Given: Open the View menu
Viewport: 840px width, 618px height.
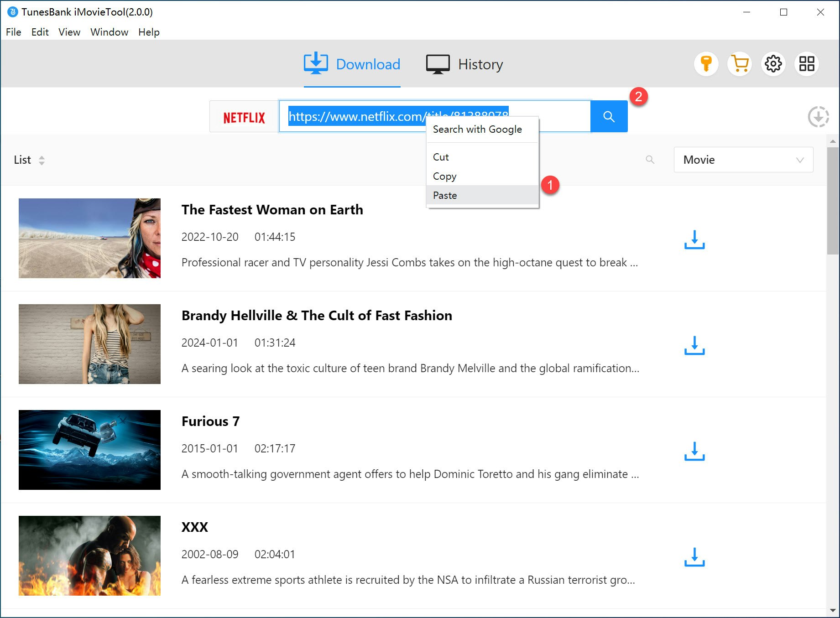Looking at the screenshot, I should click(69, 32).
